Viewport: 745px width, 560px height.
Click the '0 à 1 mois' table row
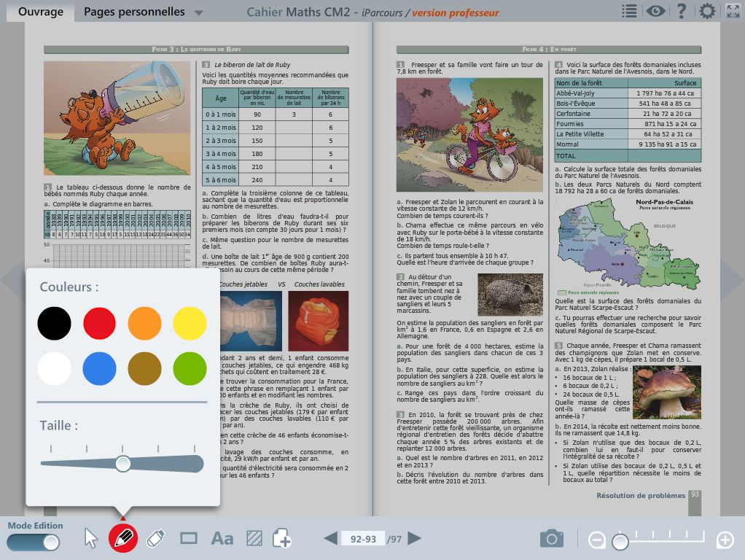pos(276,114)
